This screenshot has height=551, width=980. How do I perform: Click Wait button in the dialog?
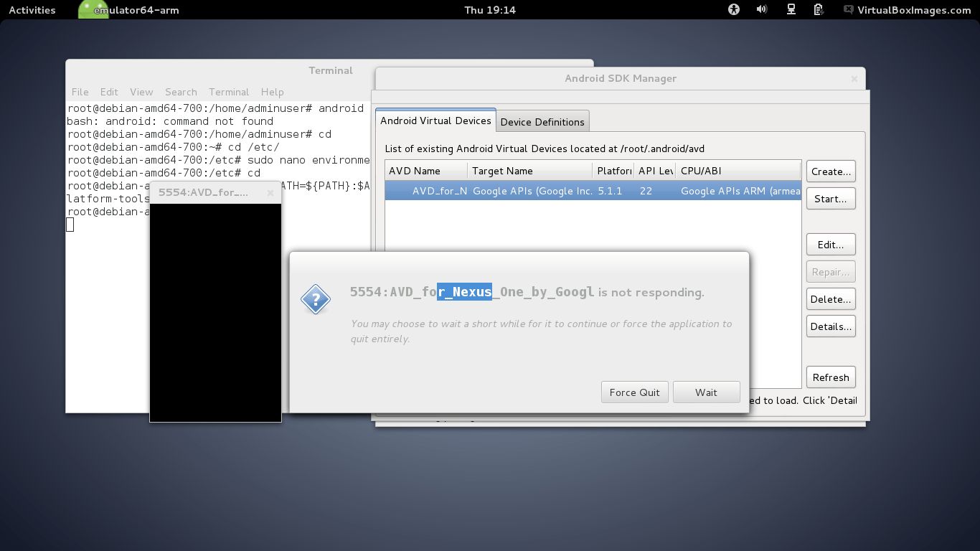(x=706, y=392)
